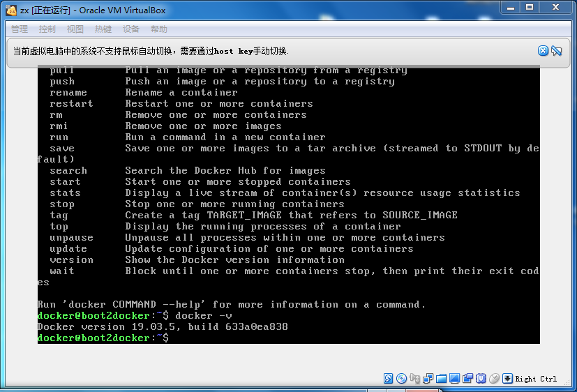Click the display monitor status icon
The image size is (577, 392).
(x=454, y=378)
